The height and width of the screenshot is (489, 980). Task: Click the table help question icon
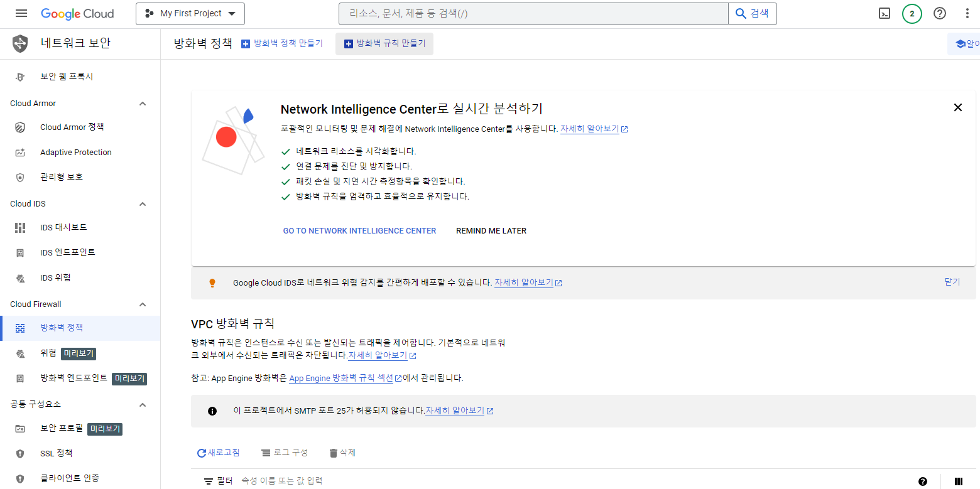(x=923, y=481)
